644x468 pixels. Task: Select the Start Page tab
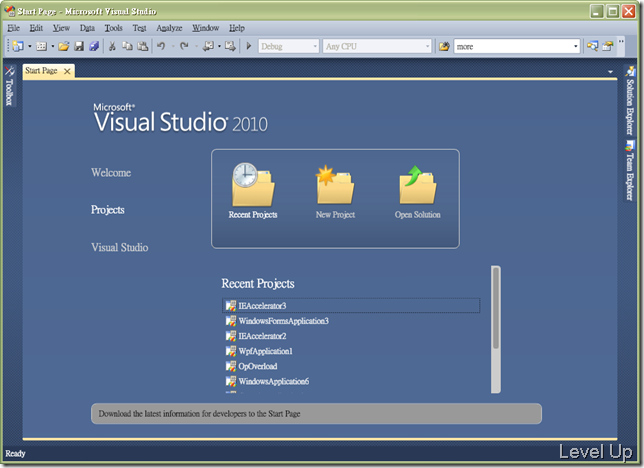pyautogui.click(x=41, y=71)
